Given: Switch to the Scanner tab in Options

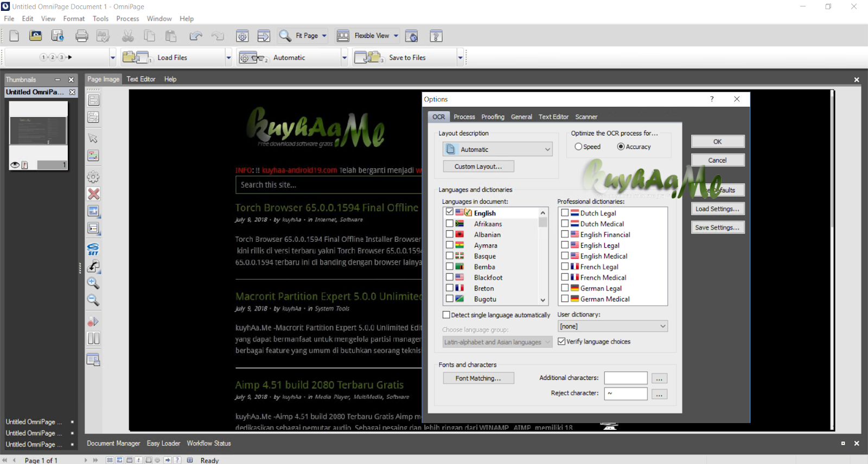Looking at the screenshot, I should [x=586, y=117].
